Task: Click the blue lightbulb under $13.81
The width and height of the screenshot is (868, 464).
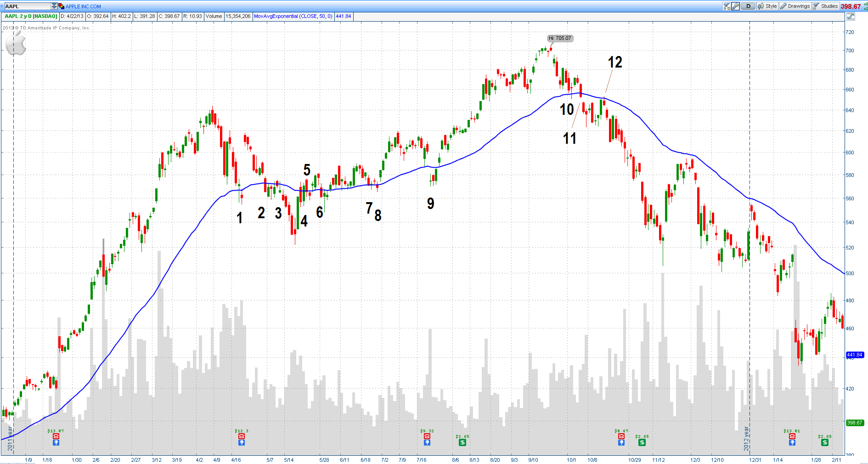Action: (792, 442)
